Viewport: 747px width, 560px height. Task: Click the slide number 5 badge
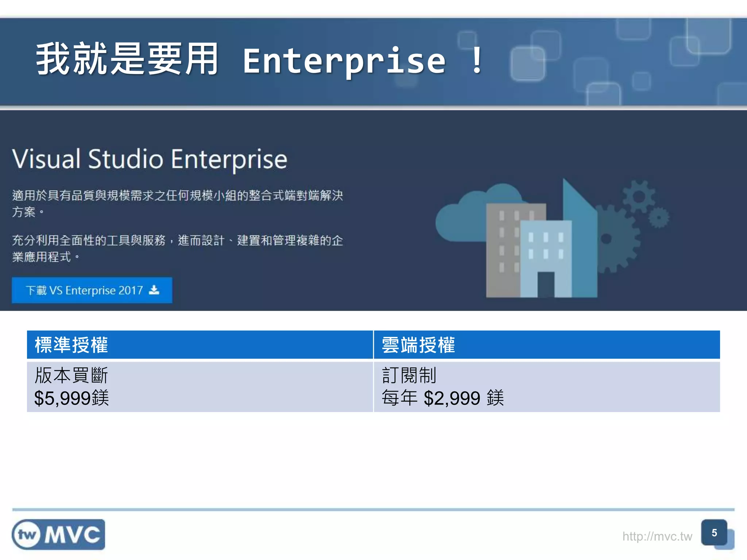[714, 533]
